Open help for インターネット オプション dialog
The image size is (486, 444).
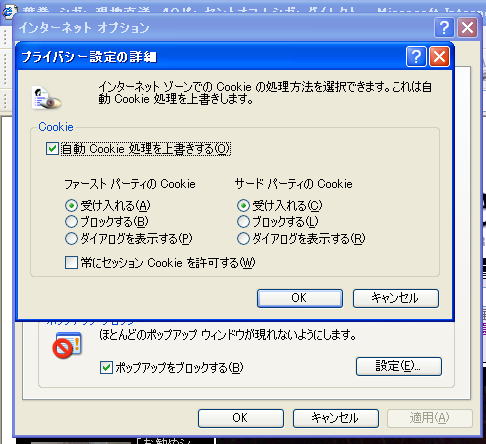444,28
